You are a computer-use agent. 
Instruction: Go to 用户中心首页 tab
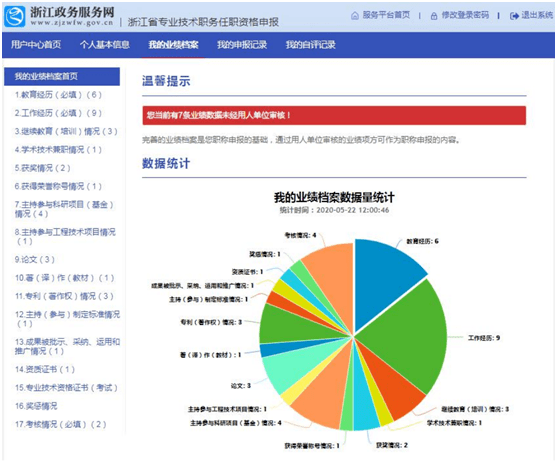(x=36, y=45)
